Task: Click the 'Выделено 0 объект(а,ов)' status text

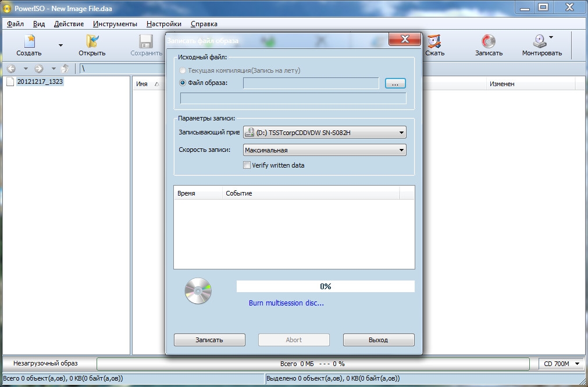Action: pyautogui.click(x=333, y=378)
